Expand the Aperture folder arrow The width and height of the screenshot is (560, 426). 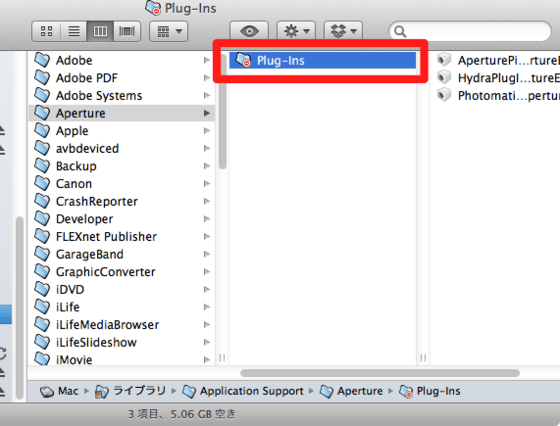pyautogui.click(x=206, y=113)
